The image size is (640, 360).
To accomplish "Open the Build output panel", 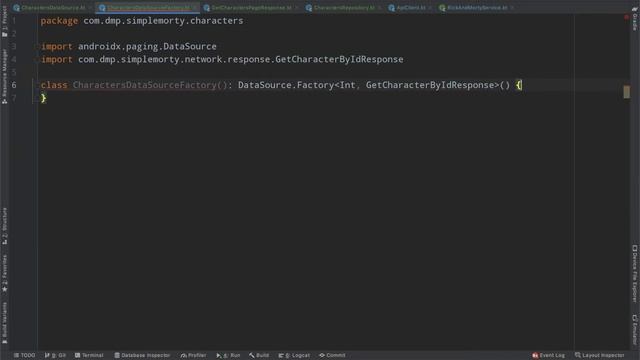I will 259,355.
